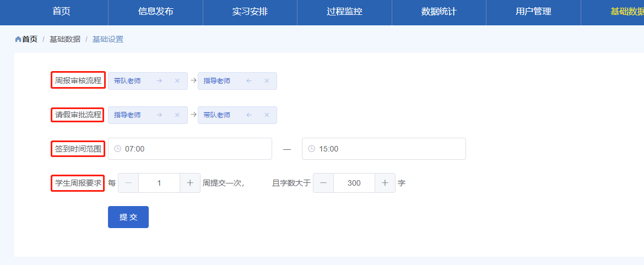Decrease the minimum word count of 300
Screen dimensions: 644x265
point(323,183)
